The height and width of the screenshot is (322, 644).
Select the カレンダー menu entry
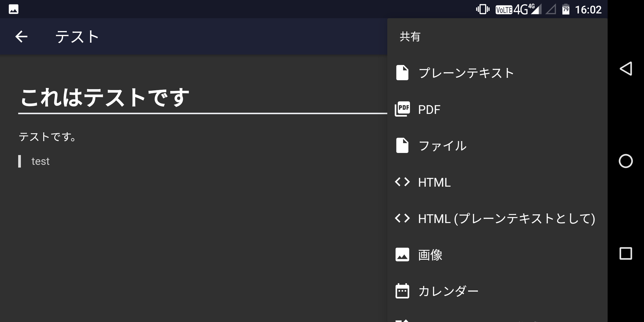(448, 291)
